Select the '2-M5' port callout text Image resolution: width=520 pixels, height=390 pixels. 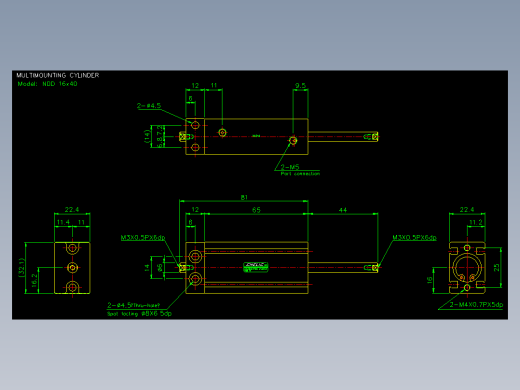pyautogui.click(x=290, y=167)
